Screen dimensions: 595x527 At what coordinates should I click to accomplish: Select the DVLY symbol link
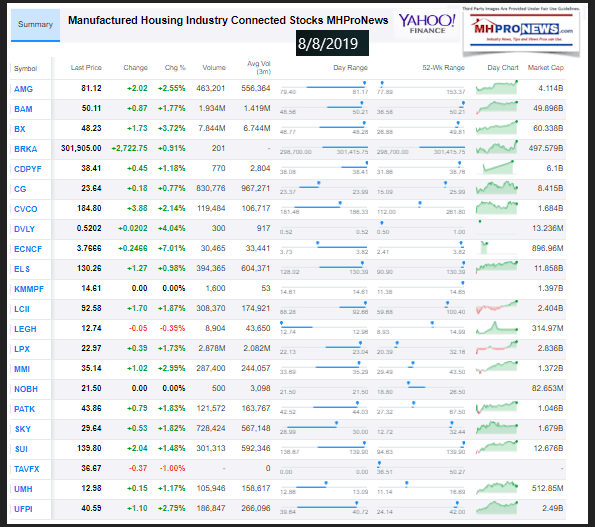pos(24,229)
